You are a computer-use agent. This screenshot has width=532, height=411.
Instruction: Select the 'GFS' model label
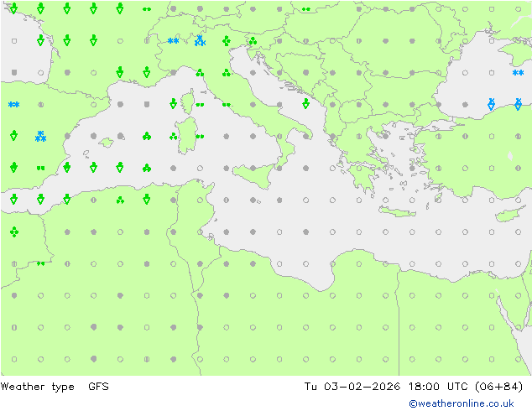(x=98, y=386)
